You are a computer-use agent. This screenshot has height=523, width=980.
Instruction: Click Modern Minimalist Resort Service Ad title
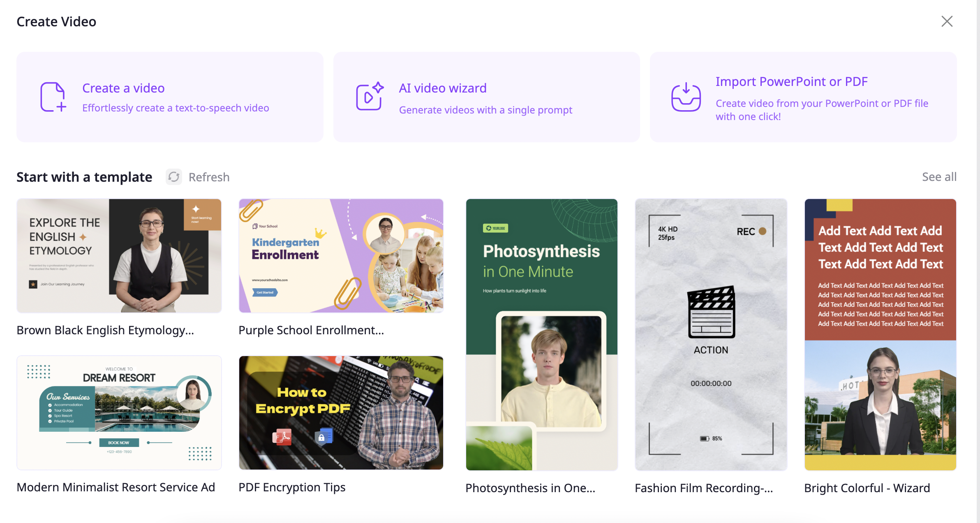click(116, 487)
